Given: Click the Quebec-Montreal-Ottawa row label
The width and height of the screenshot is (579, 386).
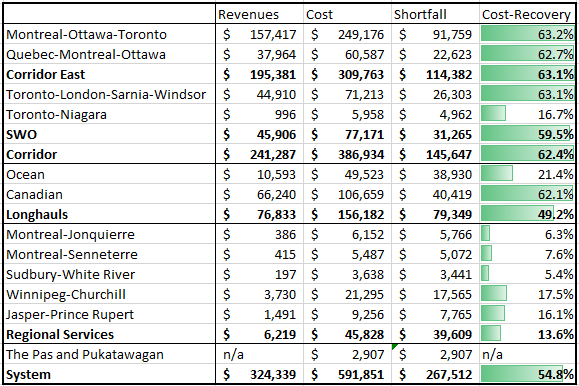Looking at the screenshot, I should click(86, 54).
